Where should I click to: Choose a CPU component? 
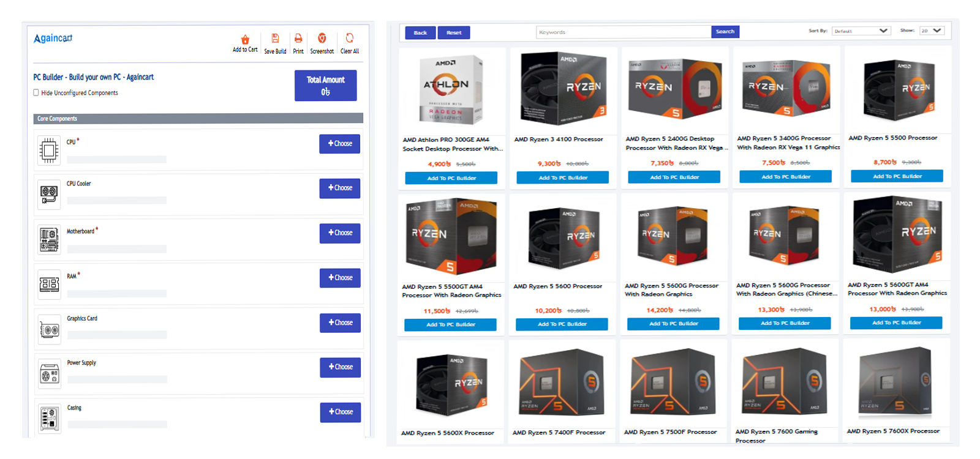pyautogui.click(x=340, y=144)
